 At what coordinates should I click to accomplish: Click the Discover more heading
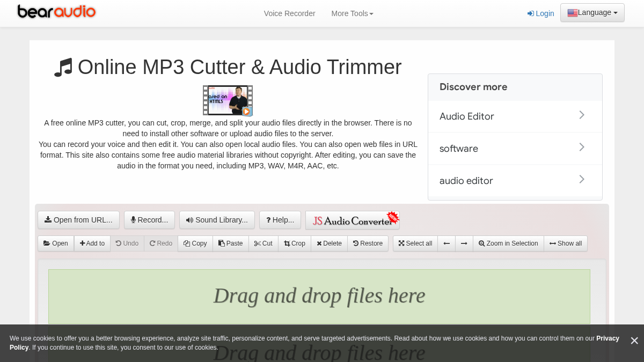473,87
